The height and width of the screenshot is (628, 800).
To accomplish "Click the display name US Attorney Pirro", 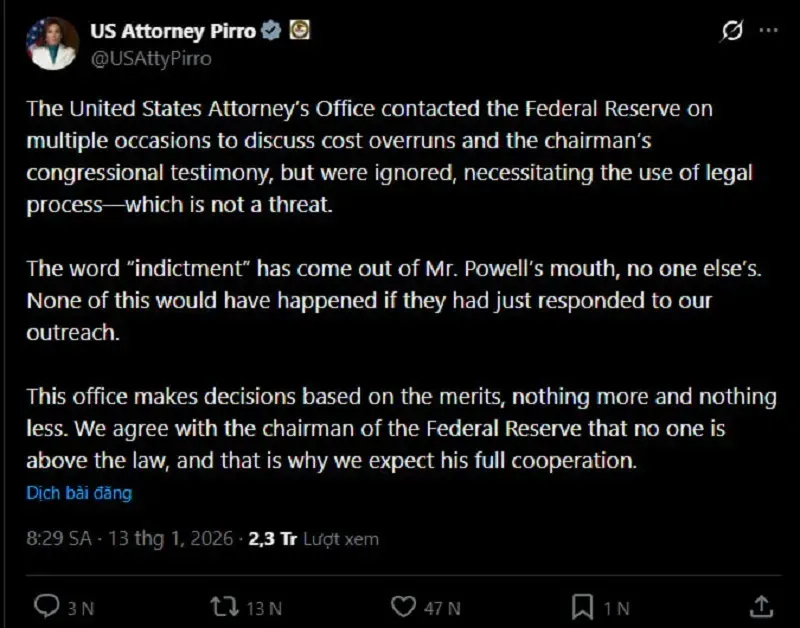I will click(172, 31).
